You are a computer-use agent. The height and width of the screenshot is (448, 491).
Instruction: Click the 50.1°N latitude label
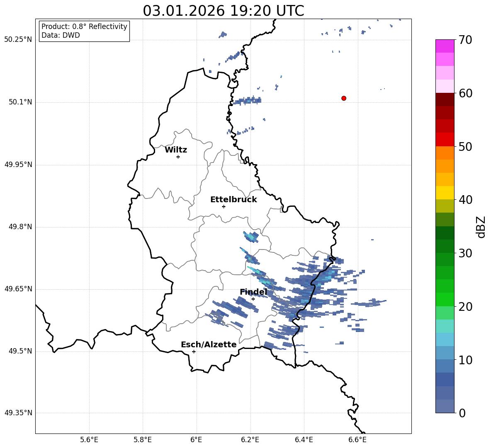(20, 102)
